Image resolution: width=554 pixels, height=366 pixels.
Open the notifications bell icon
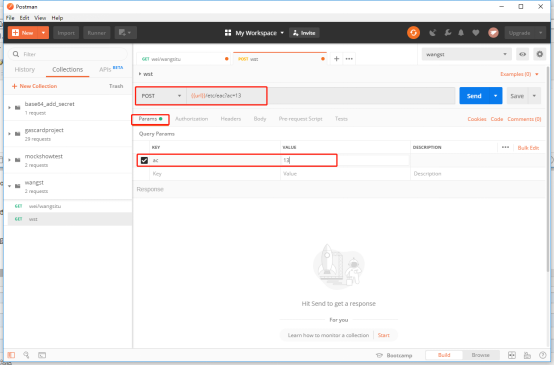click(x=461, y=33)
